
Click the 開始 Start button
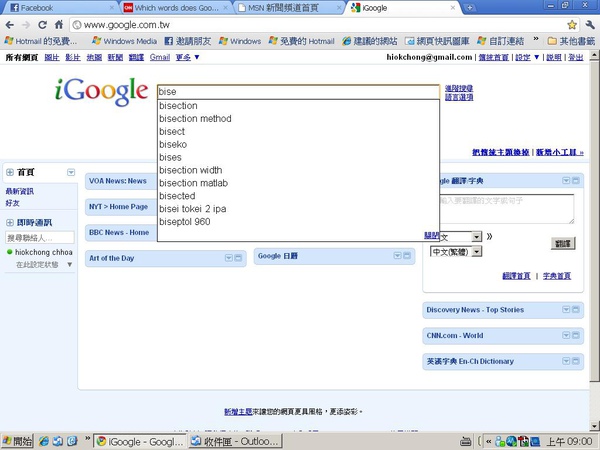click(x=17, y=441)
